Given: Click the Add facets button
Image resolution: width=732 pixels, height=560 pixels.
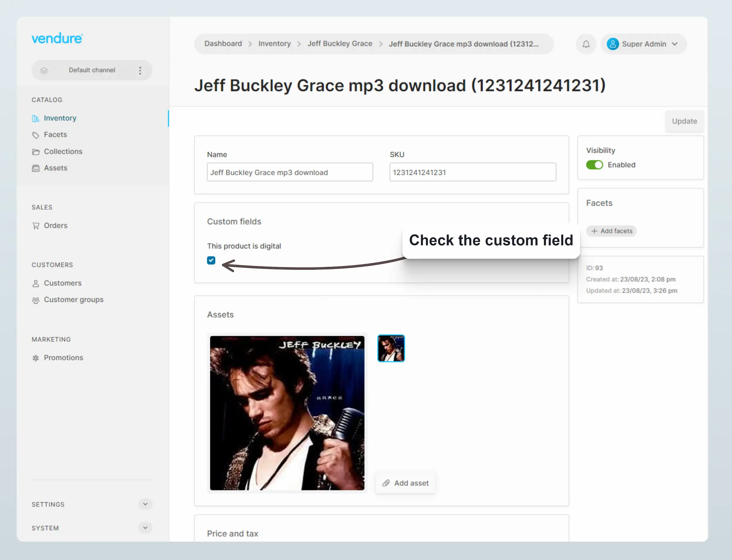Looking at the screenshot, I should pos(611,231).
